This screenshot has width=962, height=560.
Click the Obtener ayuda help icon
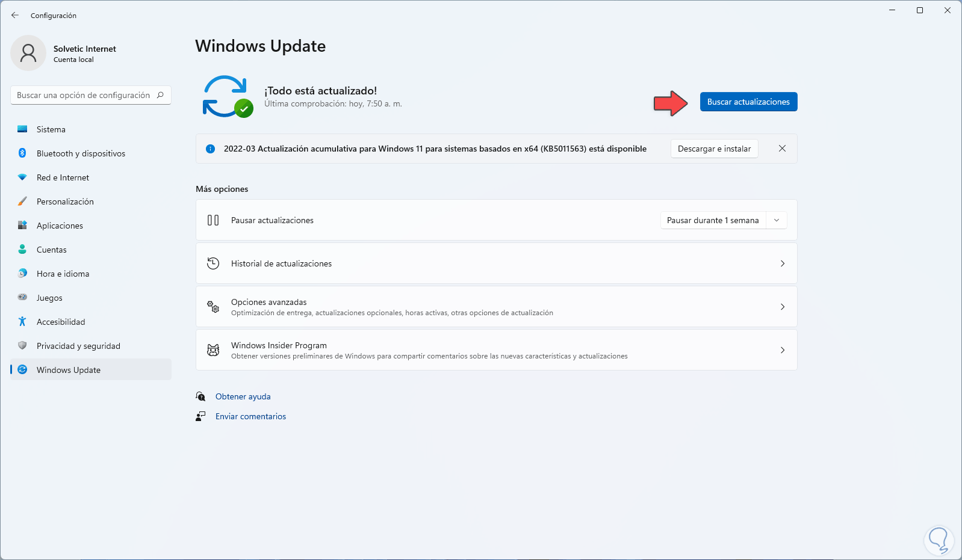coord(200,396)
